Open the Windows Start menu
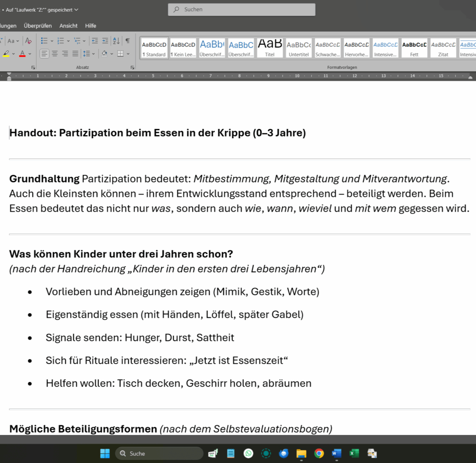 point(105,454)
